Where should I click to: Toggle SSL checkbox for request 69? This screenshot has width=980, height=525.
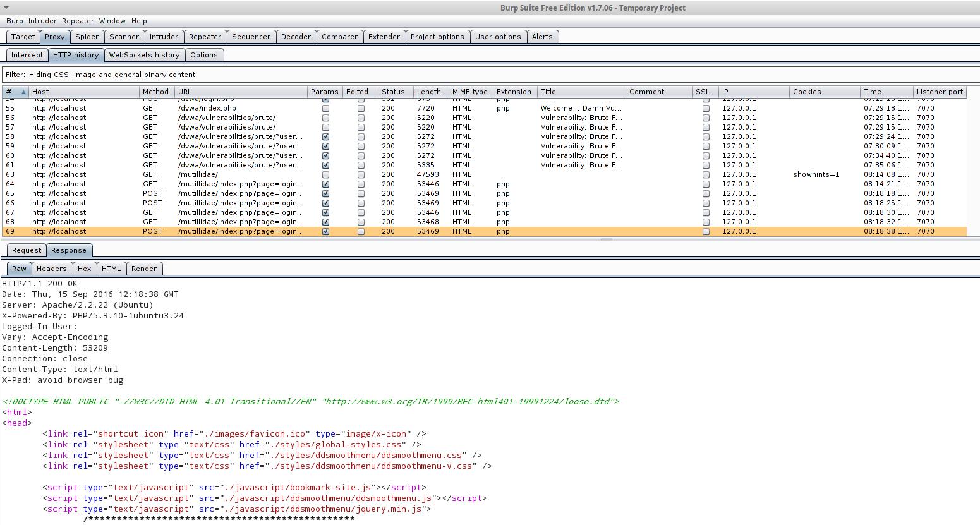(x=706, y=231)
